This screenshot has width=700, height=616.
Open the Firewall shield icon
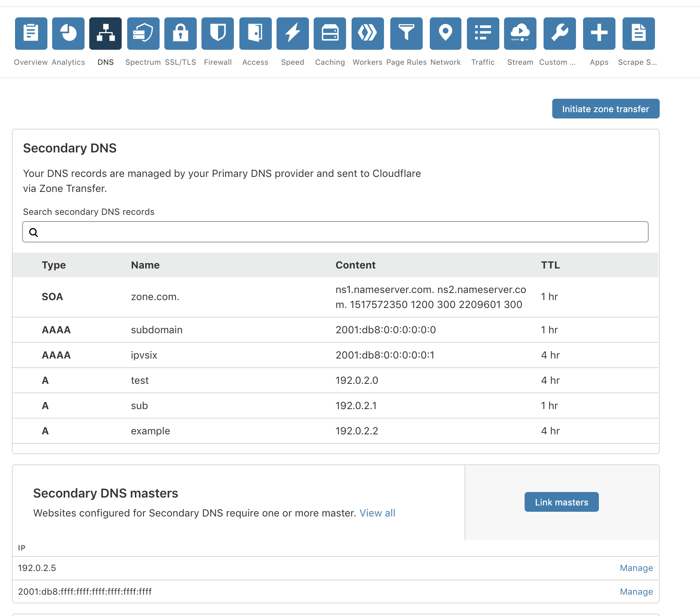[x=218, y=34]
